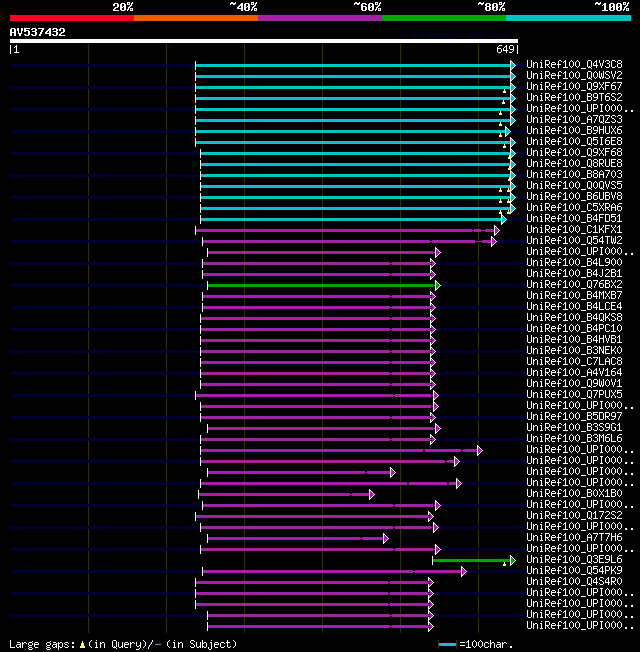This screenshot has width=640, height=652.
Task: Select hit label UniRef100_C1KFX1
Action: [x=574, y=230]
